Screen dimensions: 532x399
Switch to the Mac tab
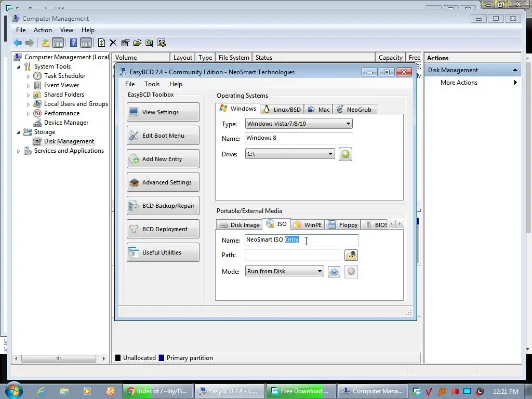point(318,110)
